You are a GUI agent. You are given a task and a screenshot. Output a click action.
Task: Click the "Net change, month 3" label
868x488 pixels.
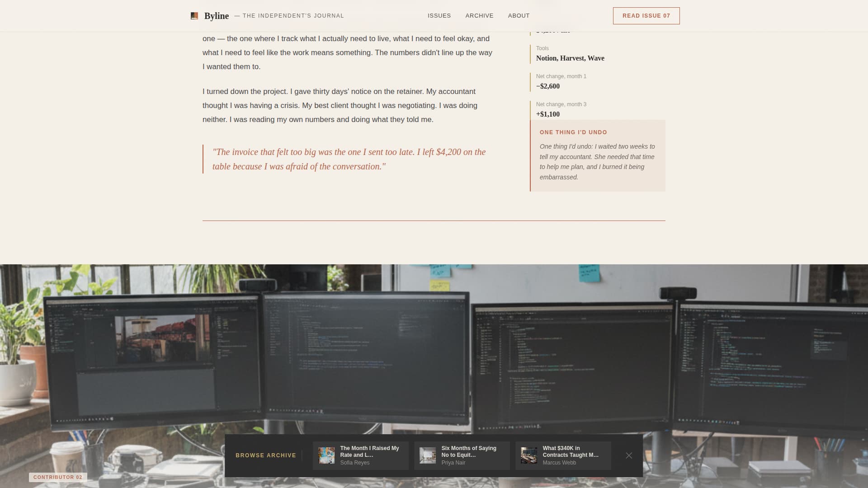pos(561,104)
